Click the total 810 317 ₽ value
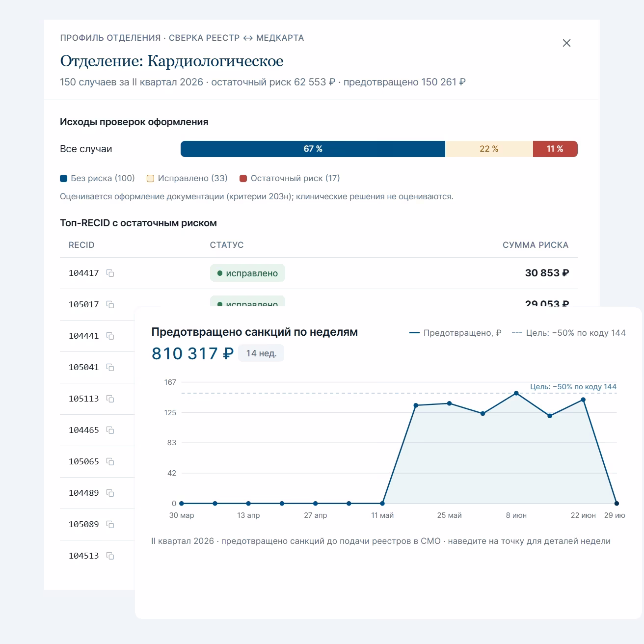The height and width of the screenshot is (644, 644). pos(192,353)
